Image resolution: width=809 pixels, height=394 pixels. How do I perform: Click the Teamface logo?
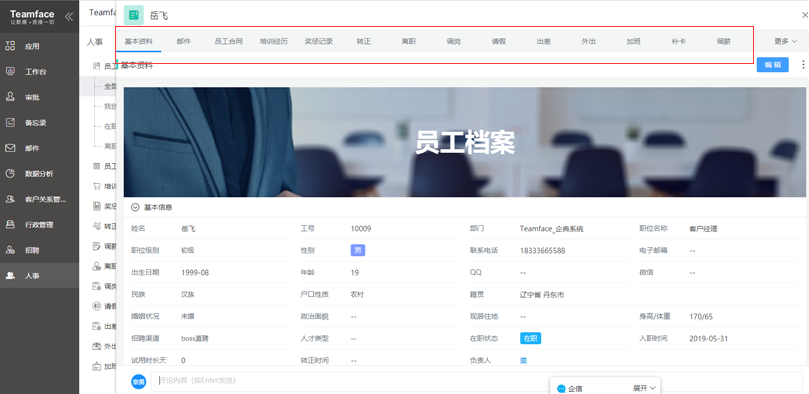tap(31, 17)
